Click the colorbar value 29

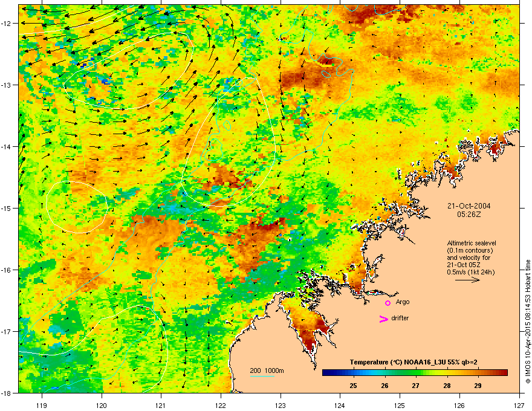pos(478,386)
